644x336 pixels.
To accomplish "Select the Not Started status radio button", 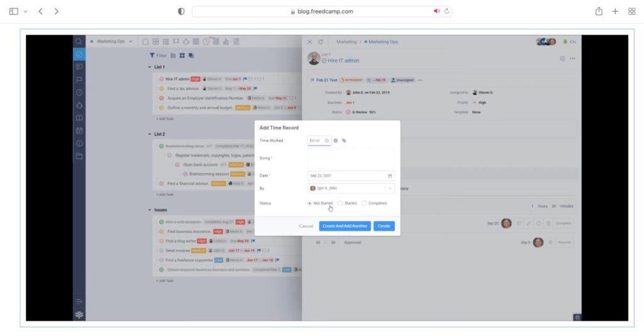I will coord(309,203).
